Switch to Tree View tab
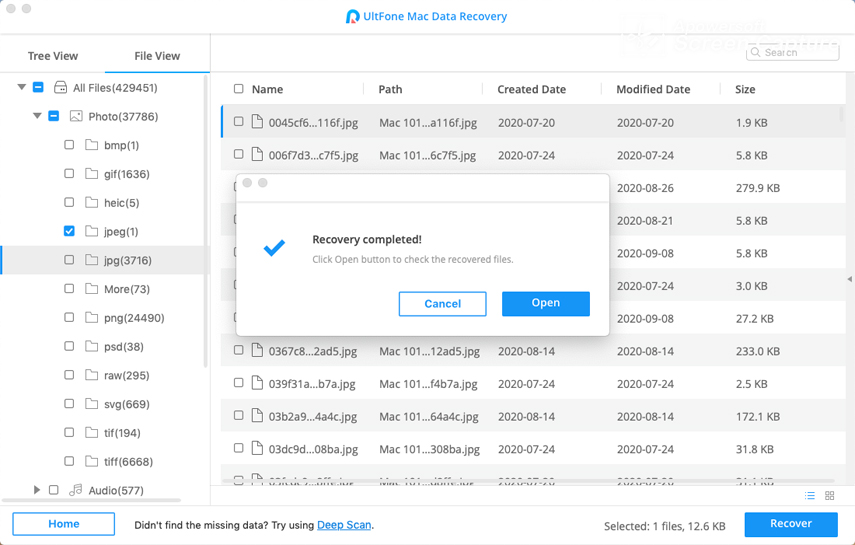The height and width of the screenshot is (545, 855). tap(52, 56)
